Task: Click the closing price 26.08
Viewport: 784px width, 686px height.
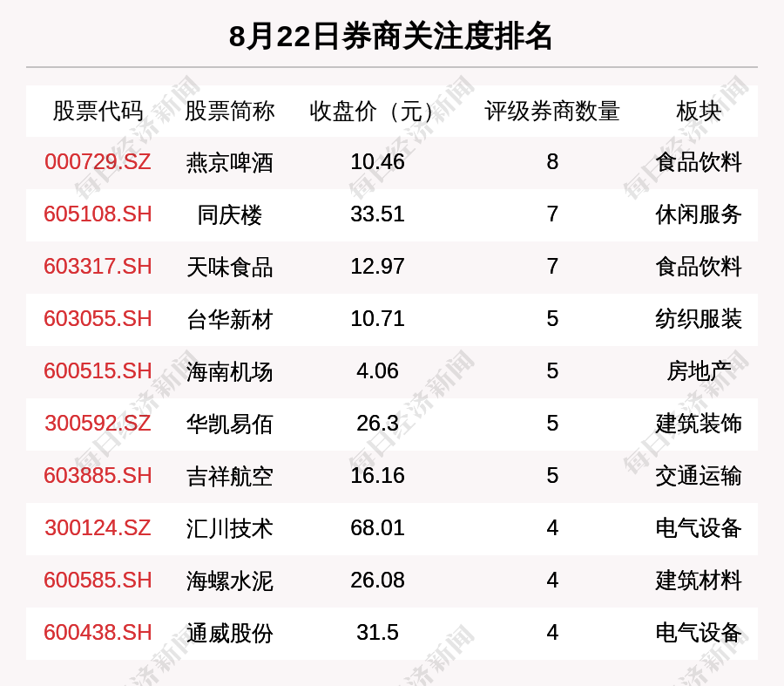Action: click(x=377, y=581)
